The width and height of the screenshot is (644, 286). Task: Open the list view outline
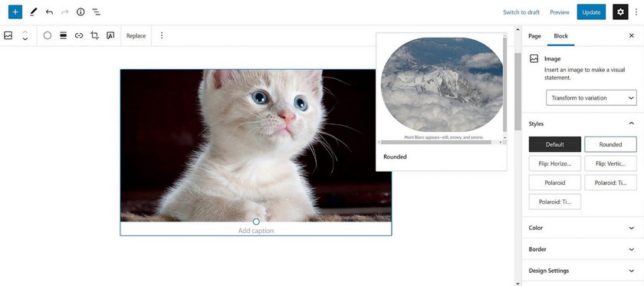point(96,12)
